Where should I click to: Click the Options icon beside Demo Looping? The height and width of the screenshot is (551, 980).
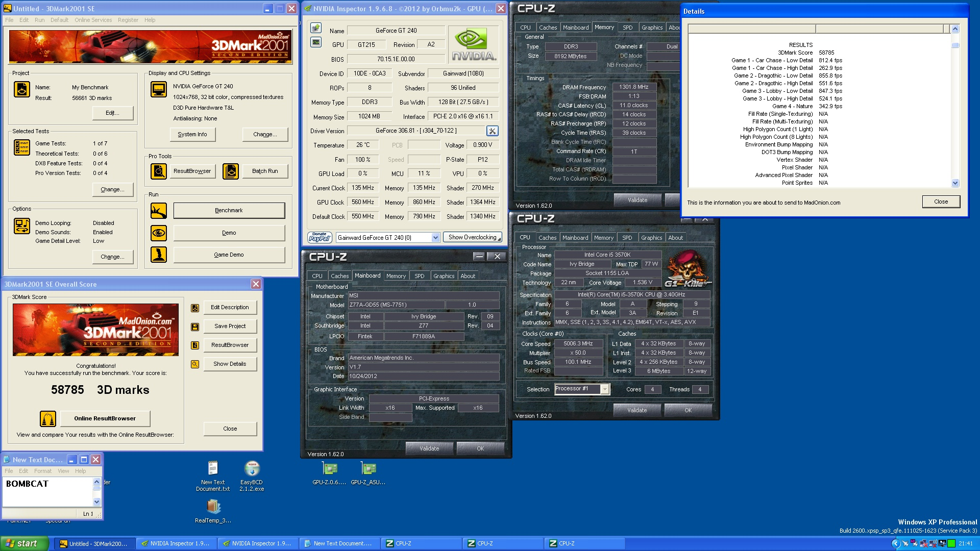click(x=21, y=226)
